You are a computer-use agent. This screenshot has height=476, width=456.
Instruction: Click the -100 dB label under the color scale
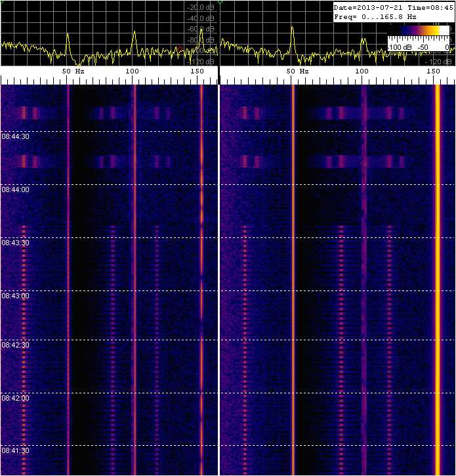click(x=398, y=48)
